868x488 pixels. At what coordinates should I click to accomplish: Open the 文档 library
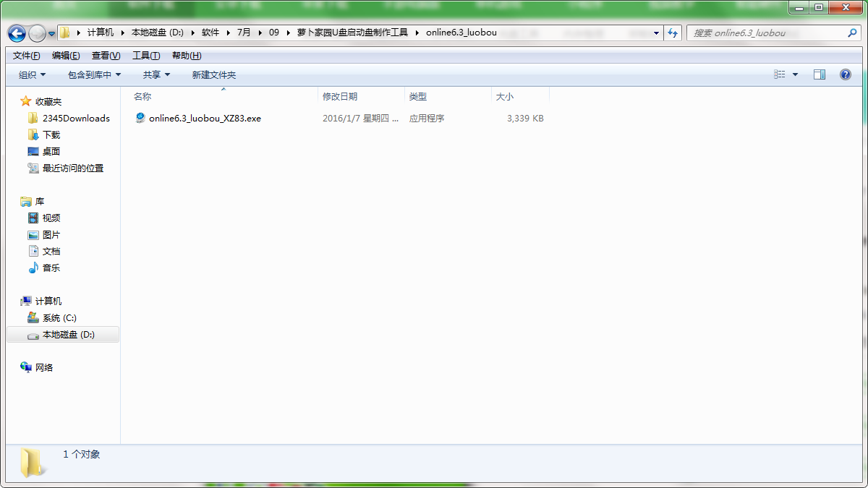pos(51,251)
